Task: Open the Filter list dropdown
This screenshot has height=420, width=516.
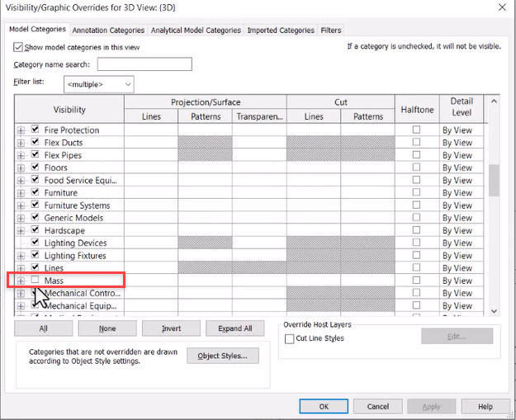Action: [99, 84]
